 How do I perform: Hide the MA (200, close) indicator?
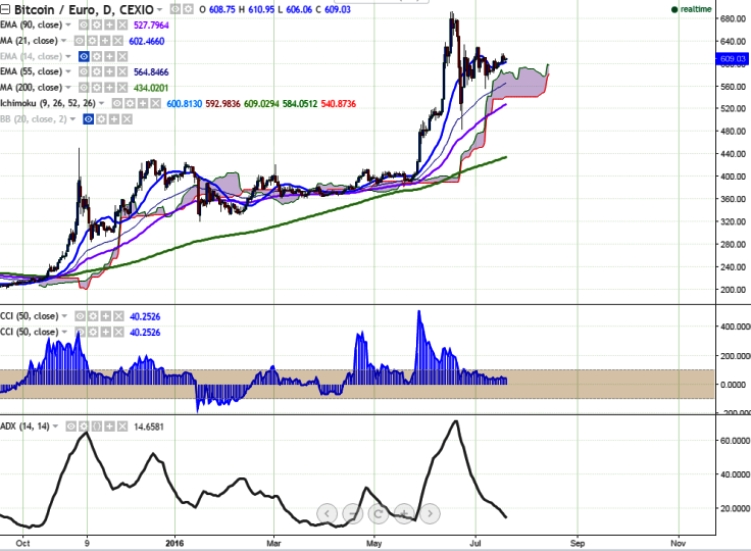(85, 88)
